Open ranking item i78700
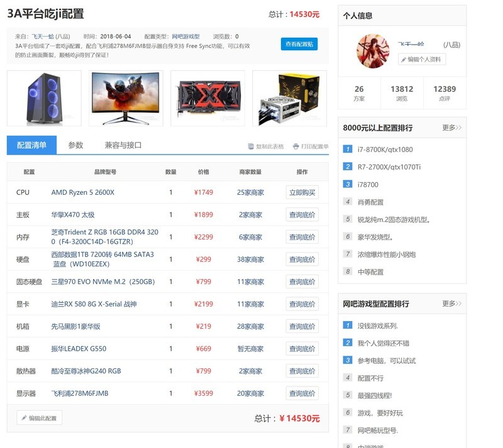The image size is (503, 448). 368,184
